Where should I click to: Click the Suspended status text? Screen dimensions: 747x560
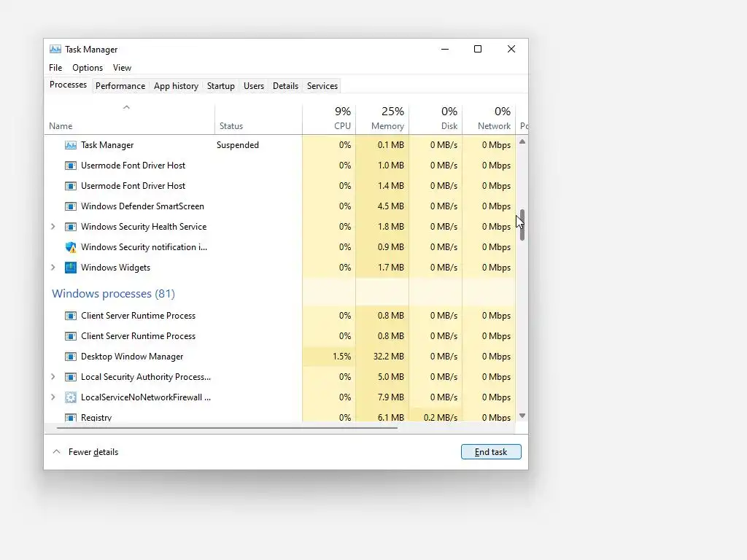tap(238, 145)
